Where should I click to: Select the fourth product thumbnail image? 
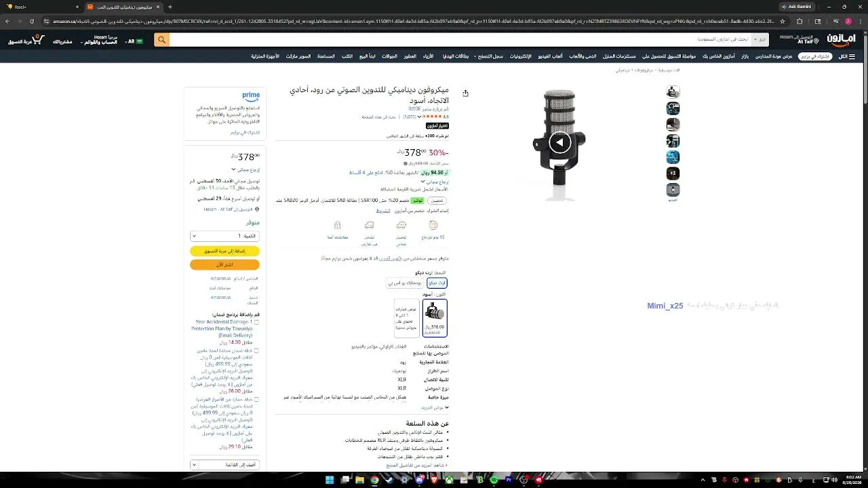pos(673,141)
